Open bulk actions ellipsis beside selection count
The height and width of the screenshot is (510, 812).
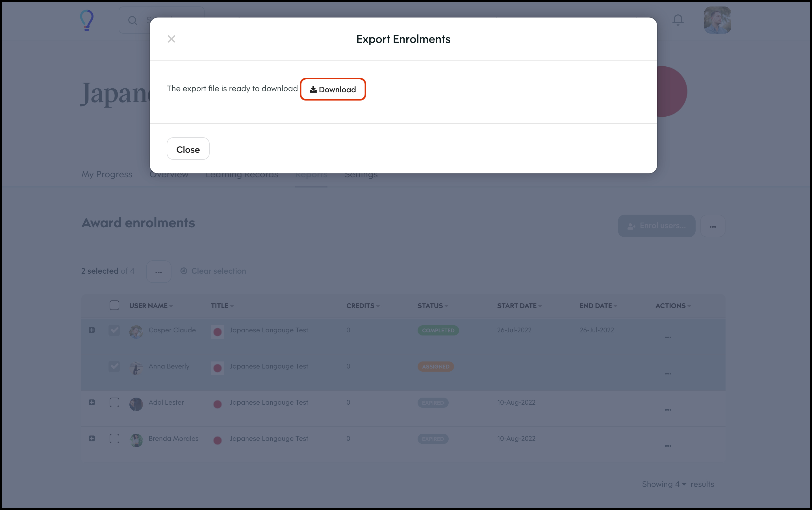tap(159, 272)
